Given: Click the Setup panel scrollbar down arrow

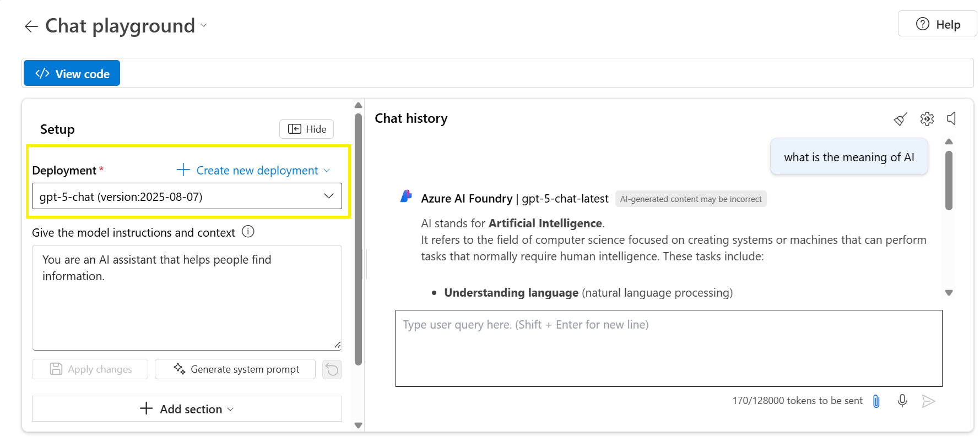Looking at the screenshot, I should pyautogui.click(x=359, y=425).
